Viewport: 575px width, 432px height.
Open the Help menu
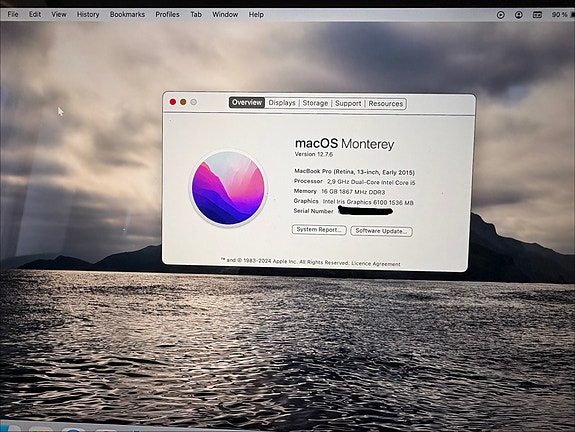(x=256, y=15)
